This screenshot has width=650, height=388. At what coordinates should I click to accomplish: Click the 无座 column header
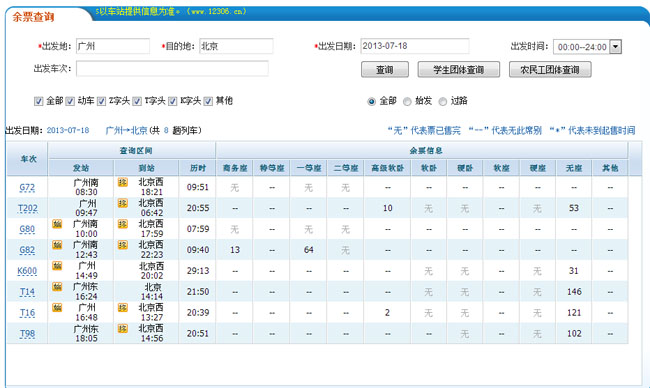[x=574, y=168]
